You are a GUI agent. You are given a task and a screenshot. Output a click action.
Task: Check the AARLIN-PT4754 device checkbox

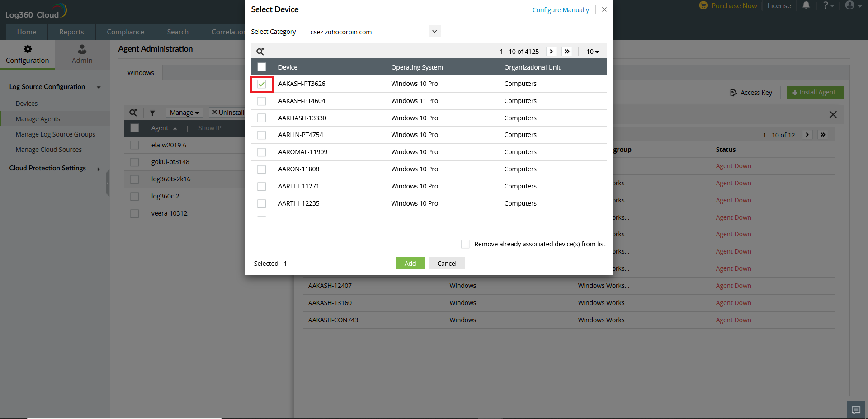262,135
